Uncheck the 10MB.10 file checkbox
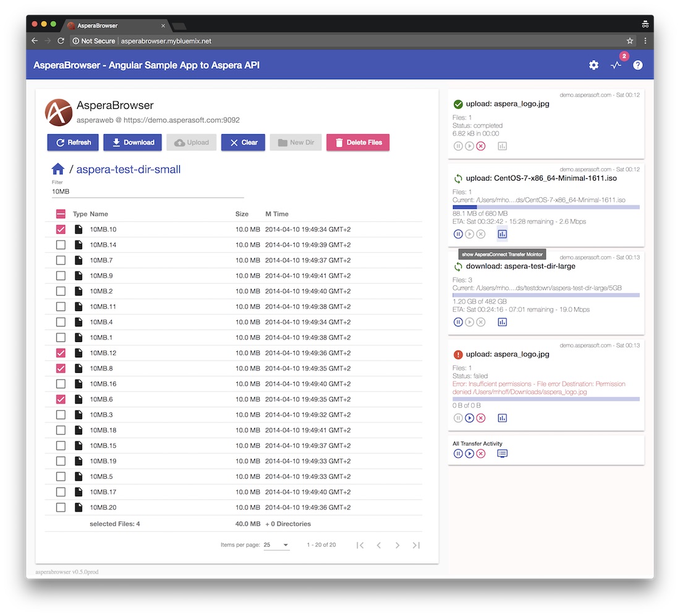The width and height of the screenshot is (680, 616). point(61,229)
